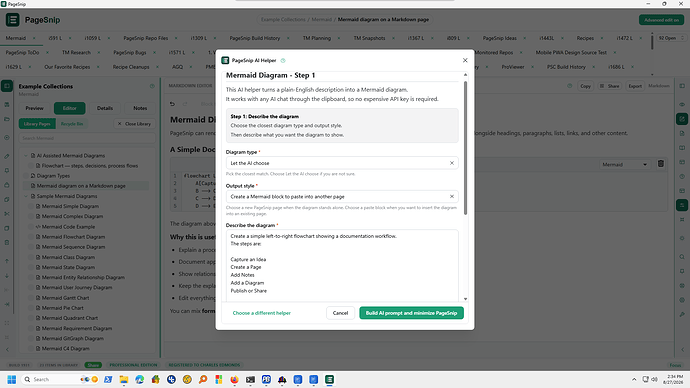Toggle Advanced edit on button

click(x=661, y=20)
